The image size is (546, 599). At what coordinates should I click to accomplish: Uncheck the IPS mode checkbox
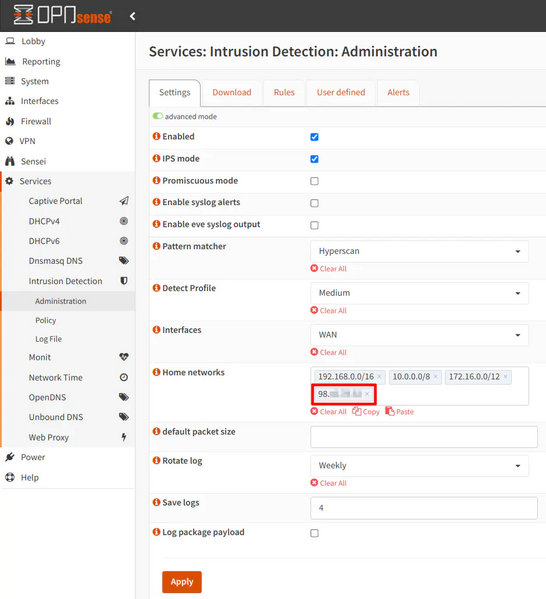click(x=314, y=159)
